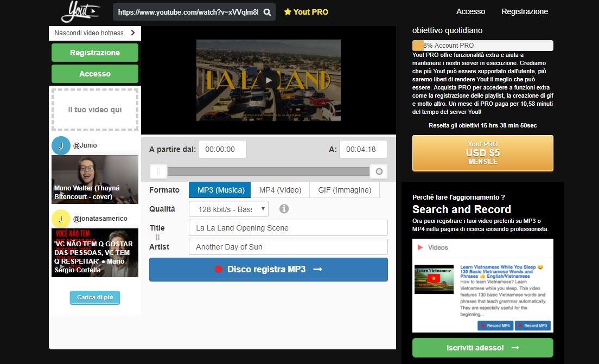Open Registrazione in the top navigation

pos(525,11)
